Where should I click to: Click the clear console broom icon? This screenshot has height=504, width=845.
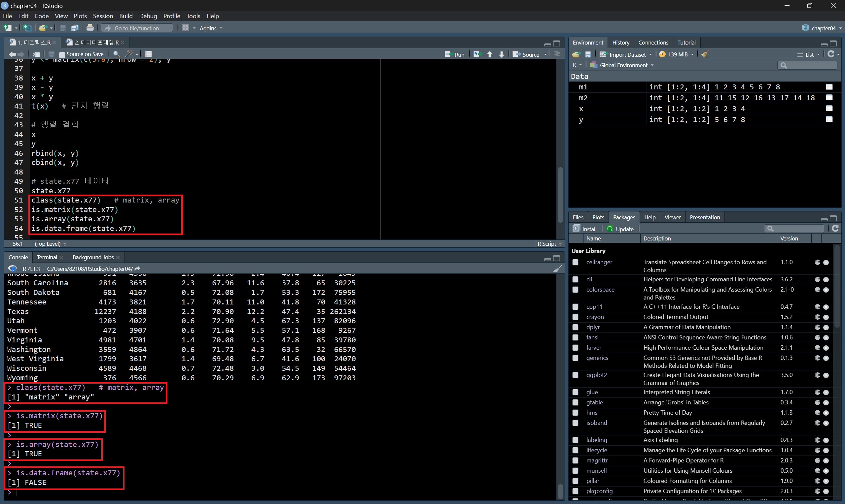(557, 268)
